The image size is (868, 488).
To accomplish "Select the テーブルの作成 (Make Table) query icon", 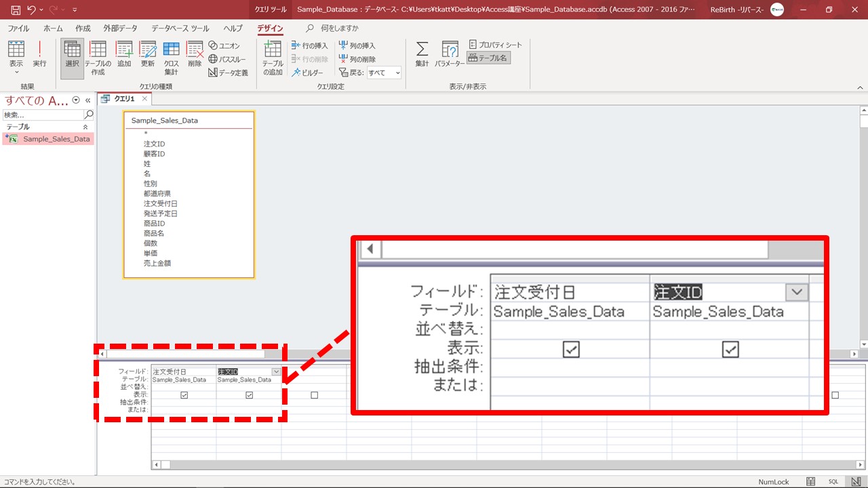I will [x=98, y=57].
